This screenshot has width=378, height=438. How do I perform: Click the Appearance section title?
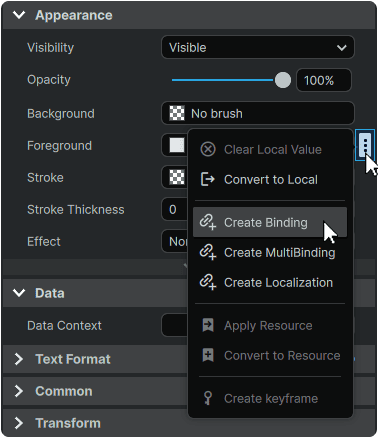(74, 15)
